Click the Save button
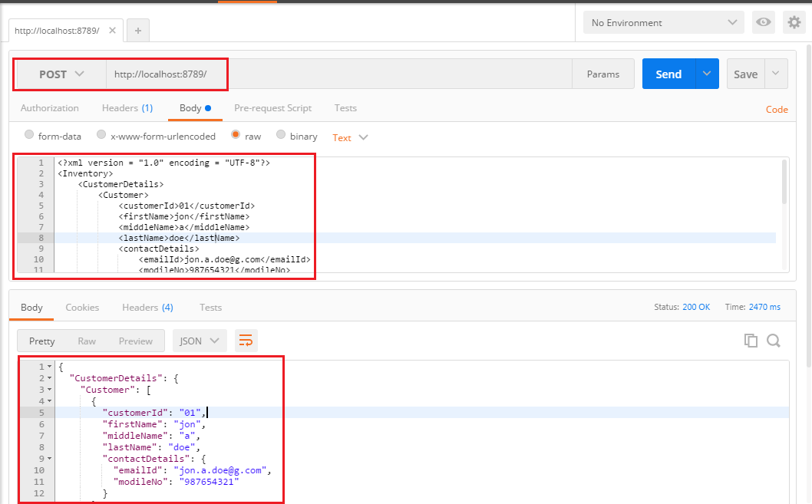Image resolution: width=812 pixels, height=504 pixels. (x=746, y=74)
